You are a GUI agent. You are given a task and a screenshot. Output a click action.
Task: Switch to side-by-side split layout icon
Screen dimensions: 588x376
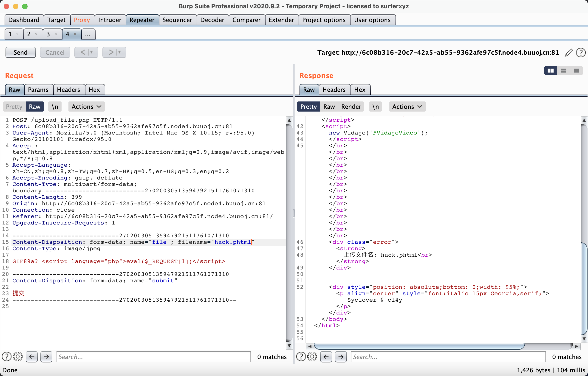[551, 71]
